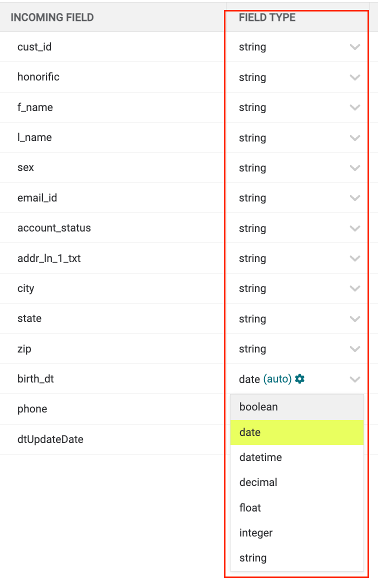Select integer from the type menu

click(x=297, y=533)
